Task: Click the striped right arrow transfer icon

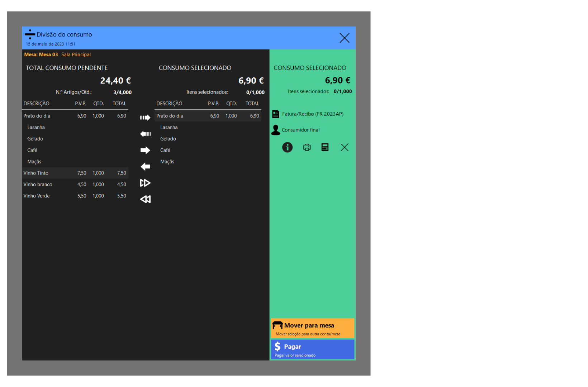Action: pyautogui.click(x=145, y=118)
